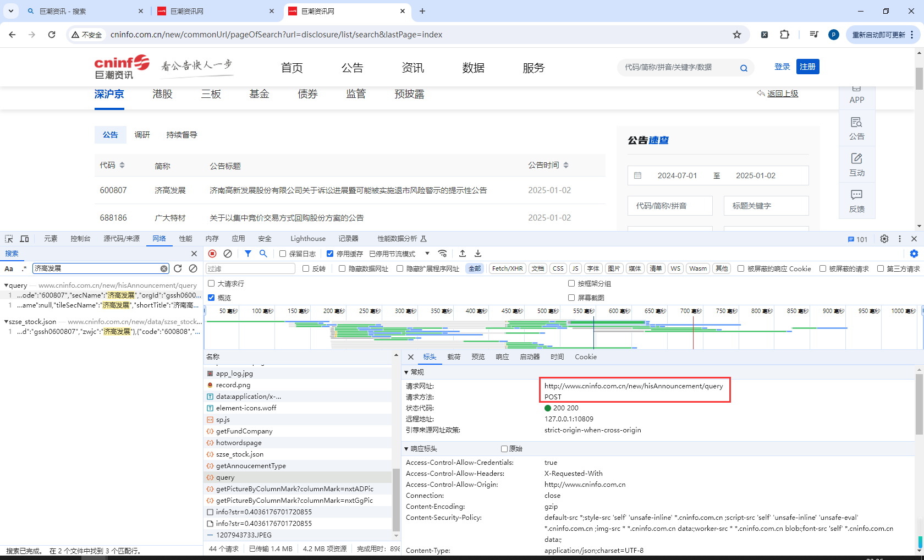
Task: Close the search sidebar panel
Action: click(194, 254)
